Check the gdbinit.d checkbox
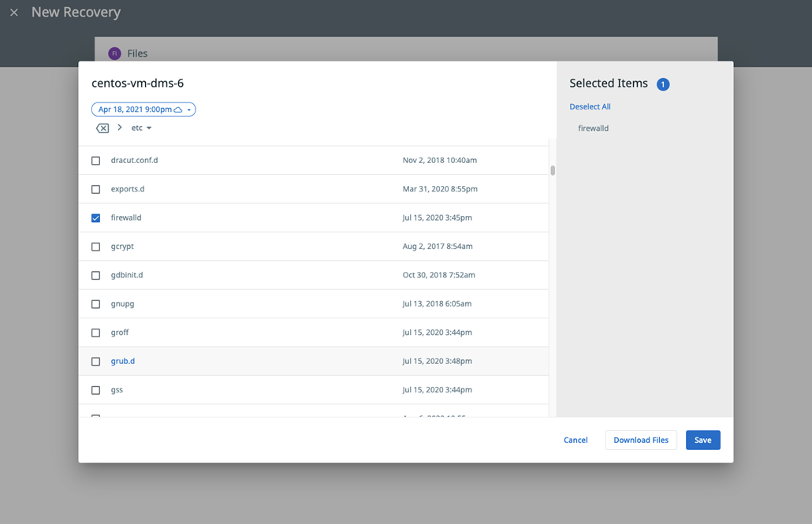 tap(96, 276)
